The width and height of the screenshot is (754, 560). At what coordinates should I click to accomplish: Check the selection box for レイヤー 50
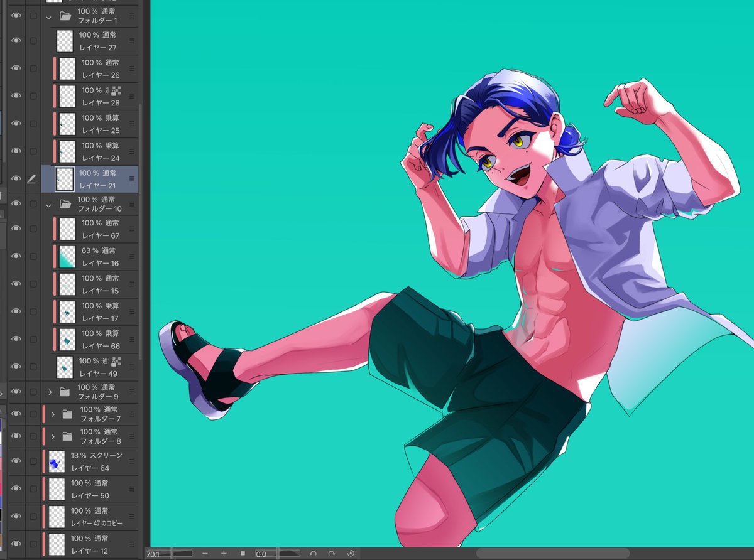coord(33,489)
